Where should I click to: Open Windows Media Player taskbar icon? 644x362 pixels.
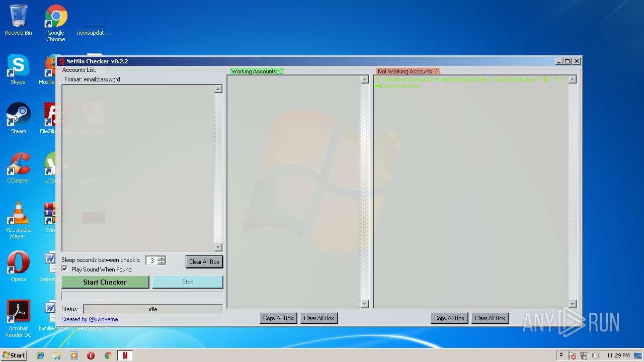point(74,355)
